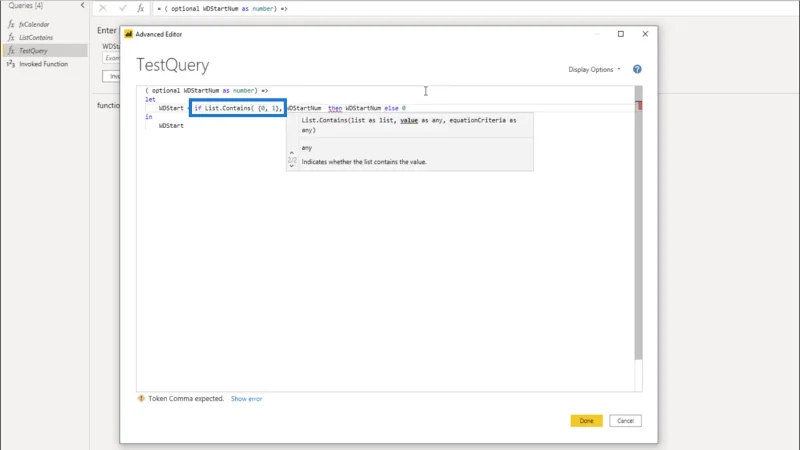
Task: Click the Power BI icon in the Advanced Editor title bar
Action: click(129, 34)
